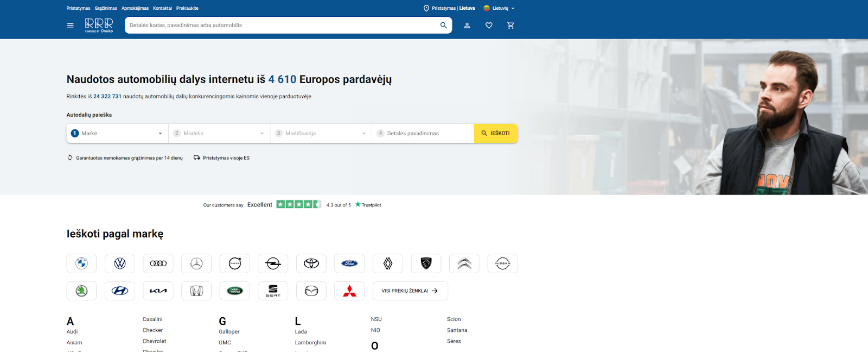Open the Kontaktai menu link

[x=162, y=8]
